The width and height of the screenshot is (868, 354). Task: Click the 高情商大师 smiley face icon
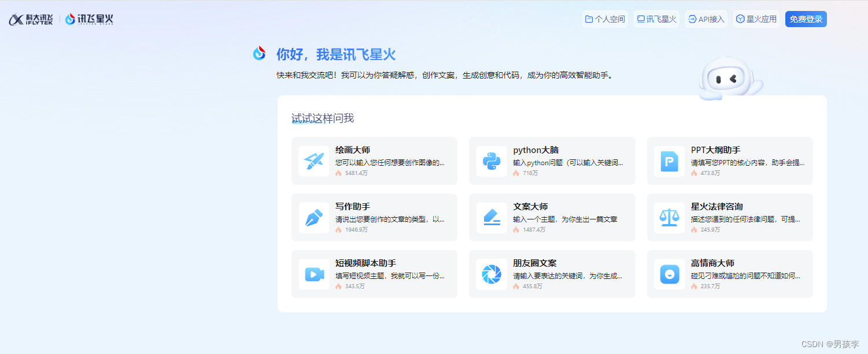[x=669, y=274]
